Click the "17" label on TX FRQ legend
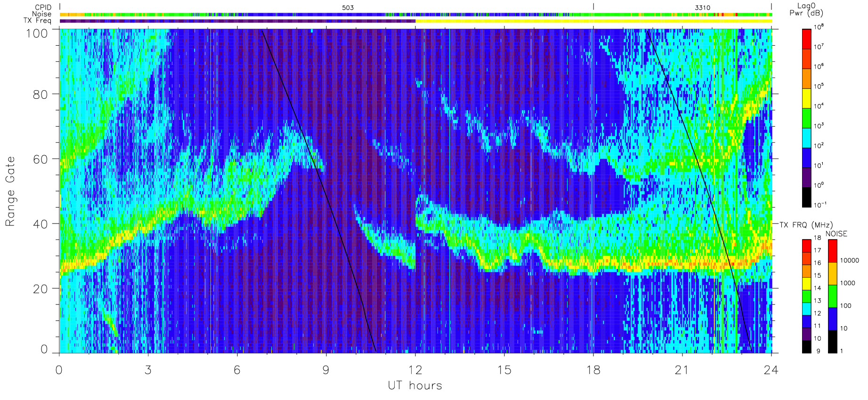868x400 pixels. click(817, 250)
